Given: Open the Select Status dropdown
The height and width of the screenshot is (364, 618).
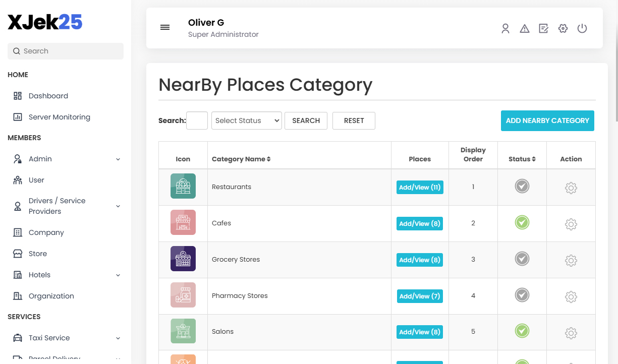Looking at the screenshot, I should 246,120.
